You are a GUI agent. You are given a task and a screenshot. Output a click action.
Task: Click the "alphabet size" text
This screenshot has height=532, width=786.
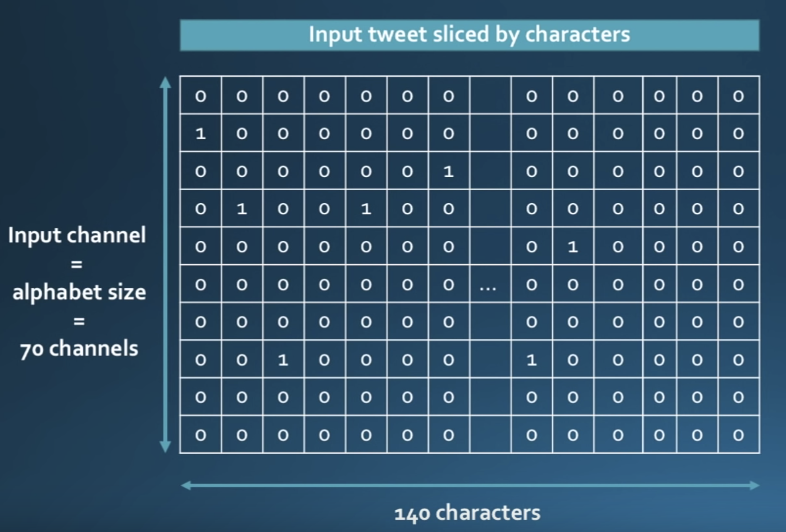tap(79, 292)
